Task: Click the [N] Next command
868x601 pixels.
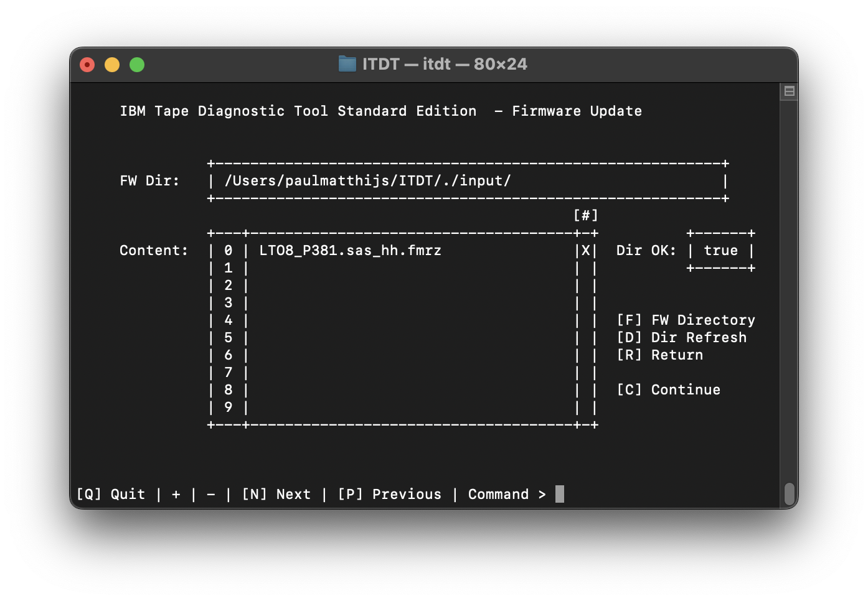Action: (276, 495)
